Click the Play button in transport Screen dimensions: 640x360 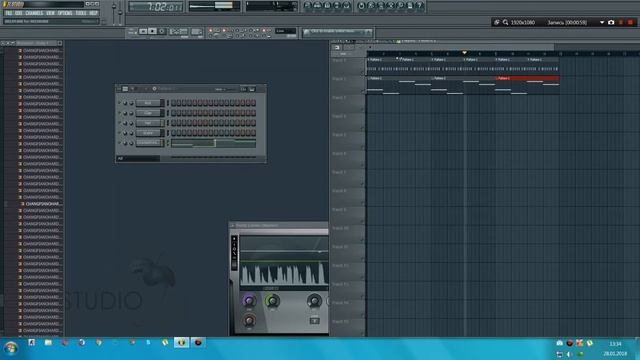coord(143,31)
